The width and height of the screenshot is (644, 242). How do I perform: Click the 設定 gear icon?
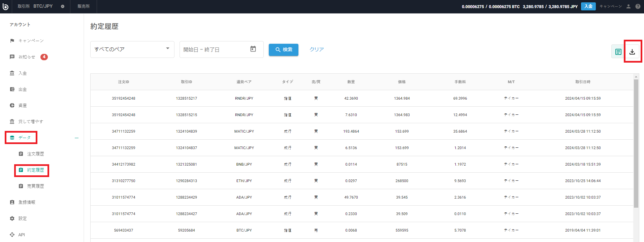12,218
